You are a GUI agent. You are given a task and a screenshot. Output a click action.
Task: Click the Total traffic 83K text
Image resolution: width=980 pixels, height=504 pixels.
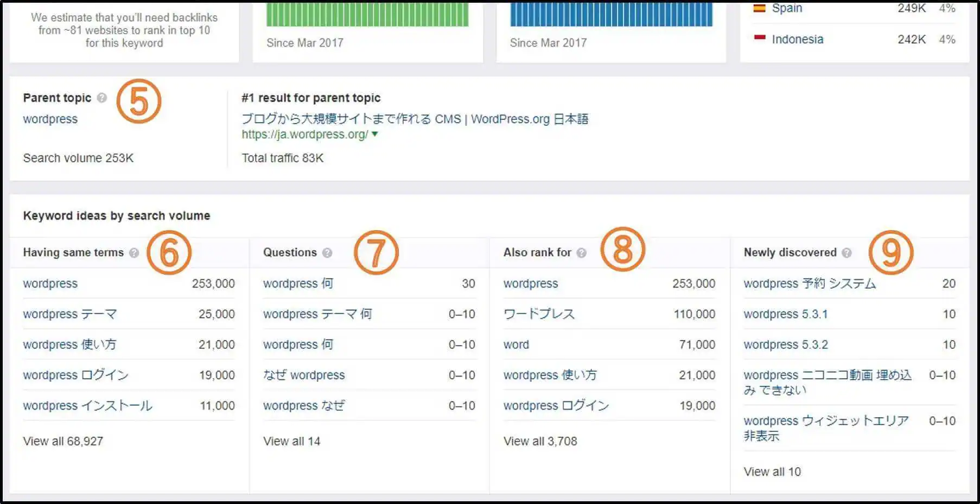[x=283, y=158]
